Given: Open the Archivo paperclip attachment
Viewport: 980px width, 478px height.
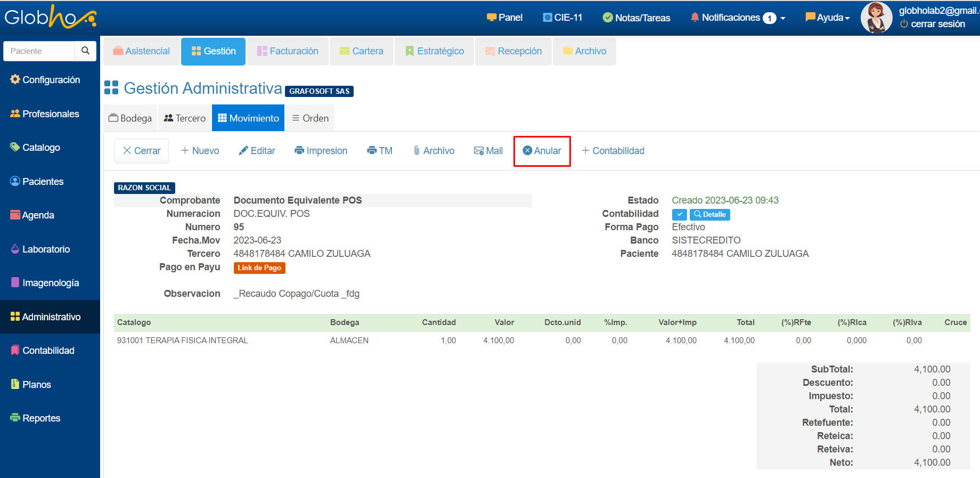Looking at the screenshot, I should (x=434, y=151).
